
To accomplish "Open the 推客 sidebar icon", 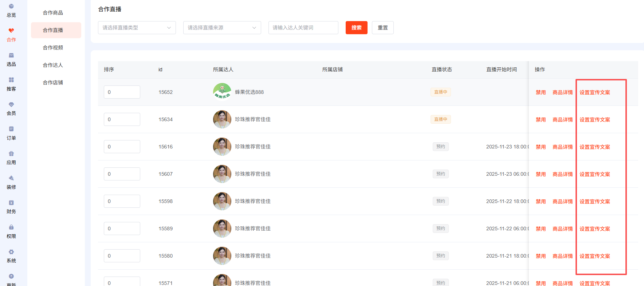I will click(11, 80).
